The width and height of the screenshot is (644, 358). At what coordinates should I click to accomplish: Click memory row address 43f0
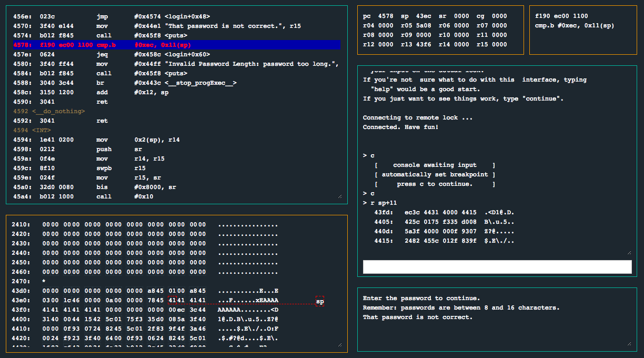pyautogui.click(x=21, y=310)
